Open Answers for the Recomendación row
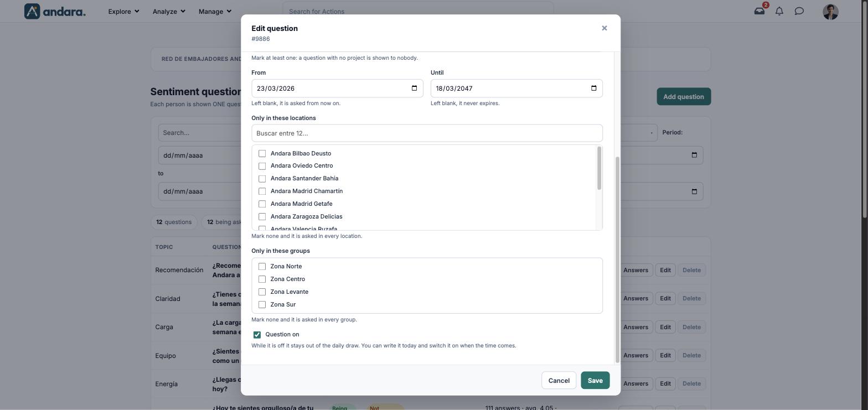The width and height of the screenshot is (868, 410). click(635, 270)
